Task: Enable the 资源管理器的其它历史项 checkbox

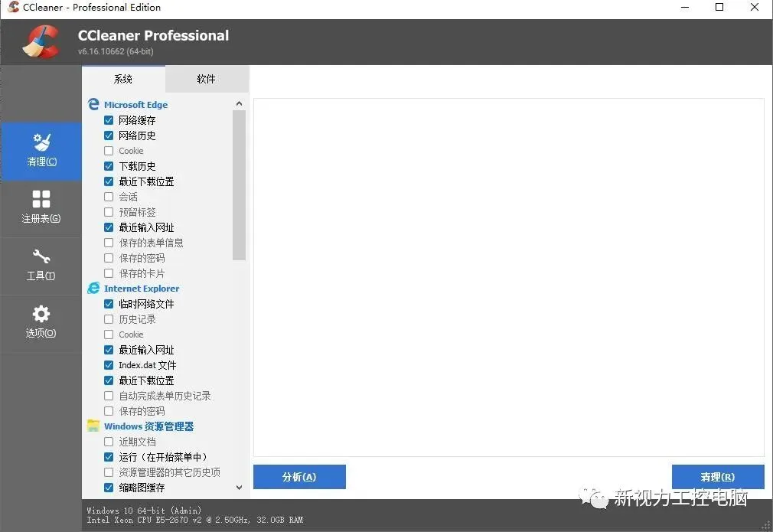Action: point(109,472)
